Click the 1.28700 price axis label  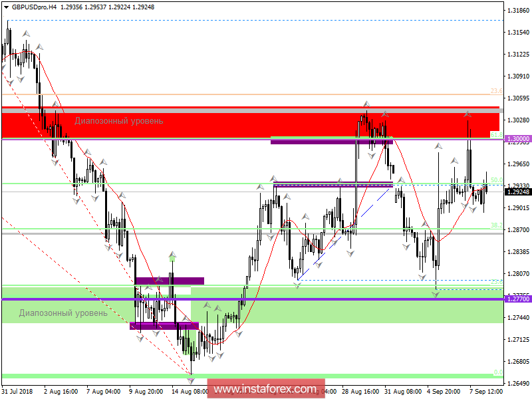(518, 229)
